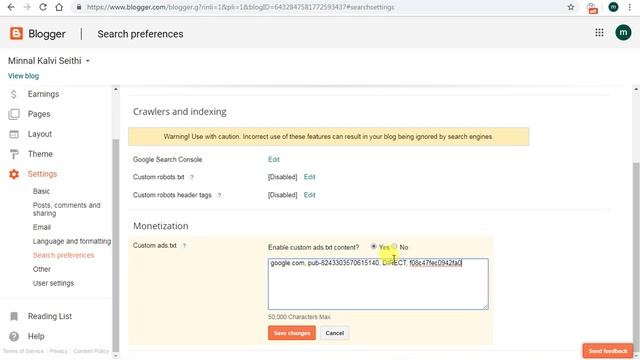Select Search preferences submenu
The width and height of the screenshot is (640, 360).
pyautogui.click(x=63, y=256)
